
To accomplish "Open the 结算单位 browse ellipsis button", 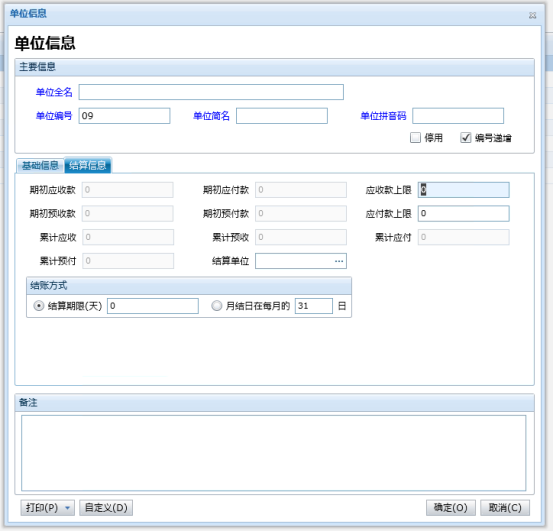I will coord(339,261).
